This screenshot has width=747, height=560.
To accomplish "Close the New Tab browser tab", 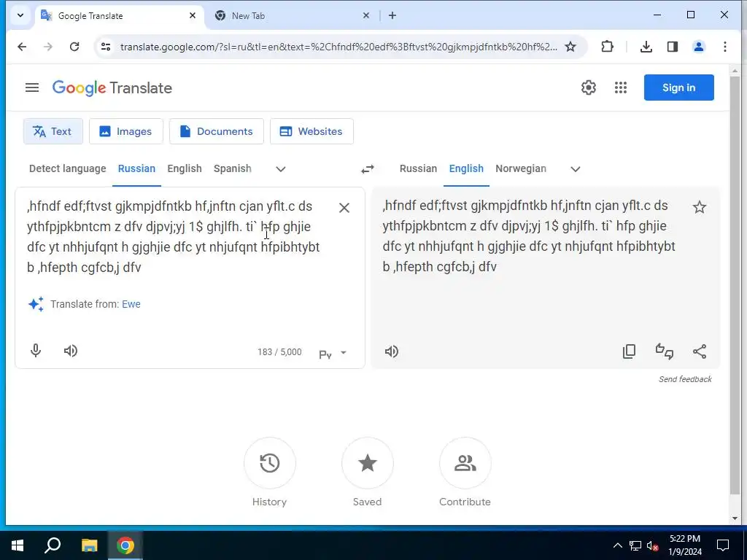I will click(x=366, y=16).
